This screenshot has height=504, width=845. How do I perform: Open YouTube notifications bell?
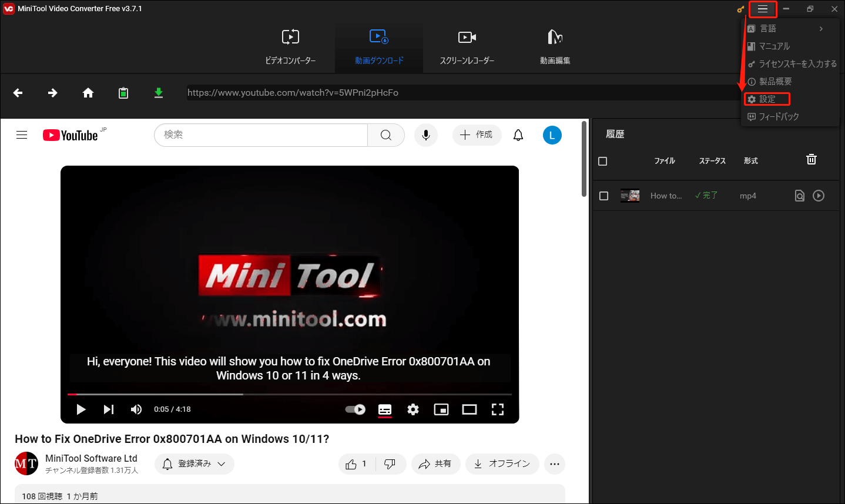coord(518,135)
